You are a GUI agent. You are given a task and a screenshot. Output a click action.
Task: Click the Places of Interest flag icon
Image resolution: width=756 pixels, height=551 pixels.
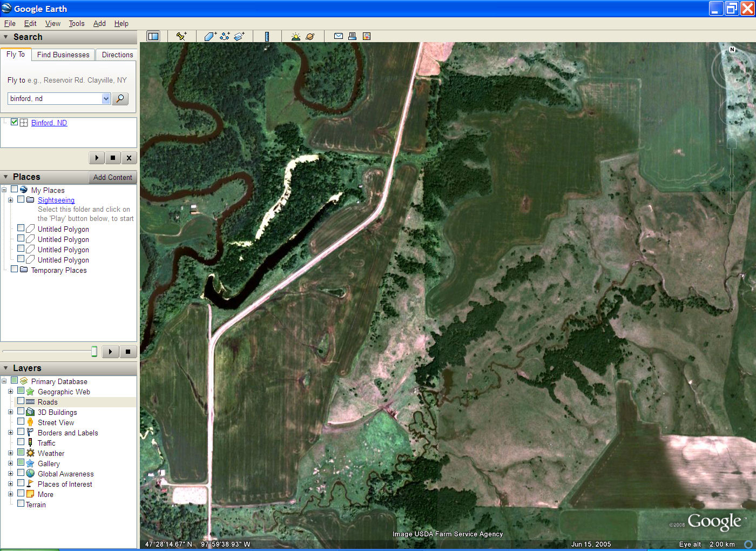point(30,484)
